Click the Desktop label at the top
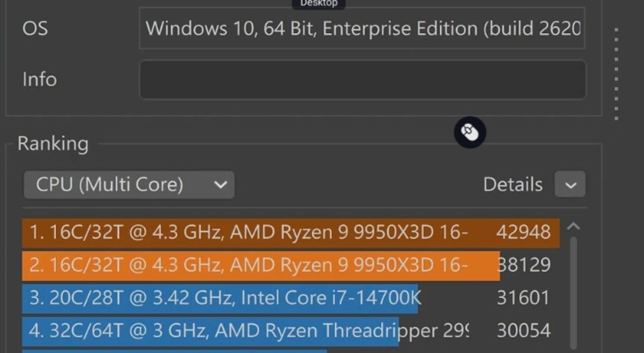The image size is (644, 353). click(x=319, y=3)
